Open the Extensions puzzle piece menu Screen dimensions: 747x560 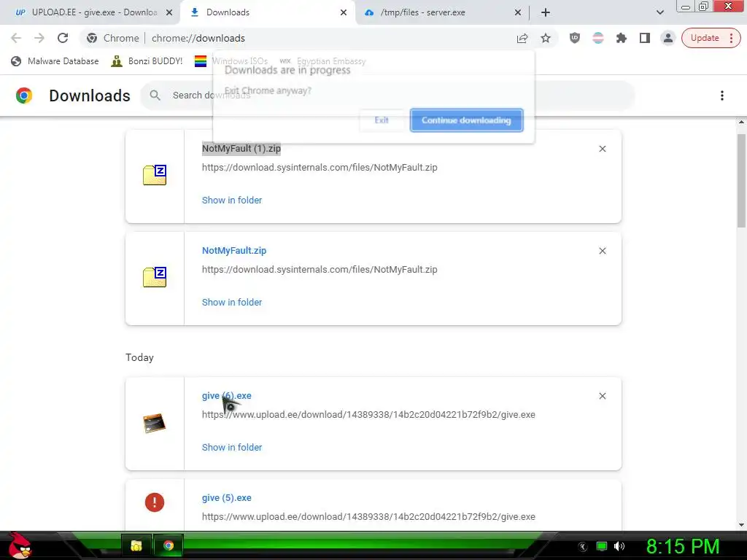(x=622, y=38)
